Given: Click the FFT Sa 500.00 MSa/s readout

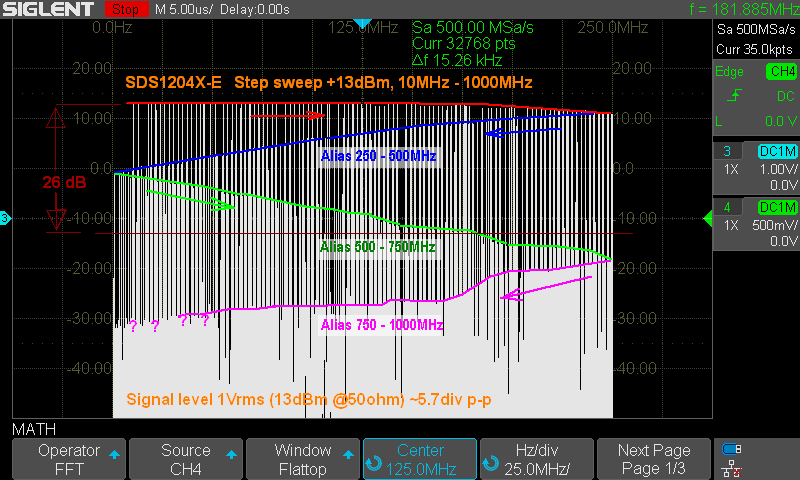Looking at the screenshot, I should (x=472, y=27).
